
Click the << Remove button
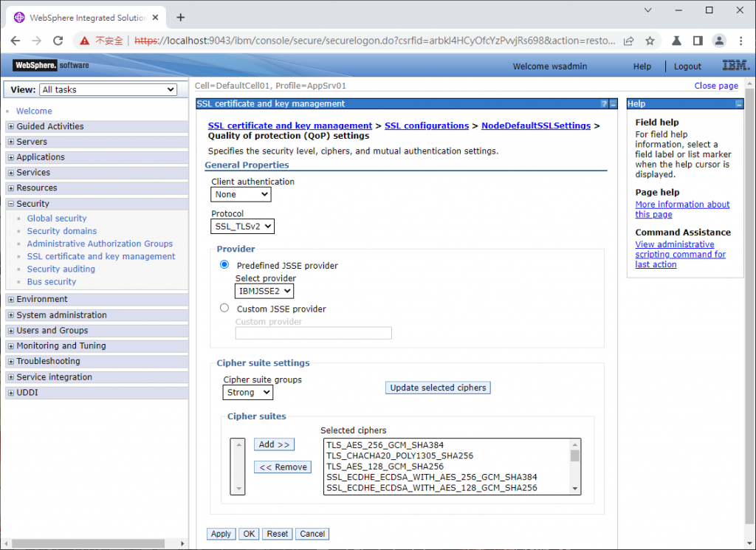click(283, 467)
